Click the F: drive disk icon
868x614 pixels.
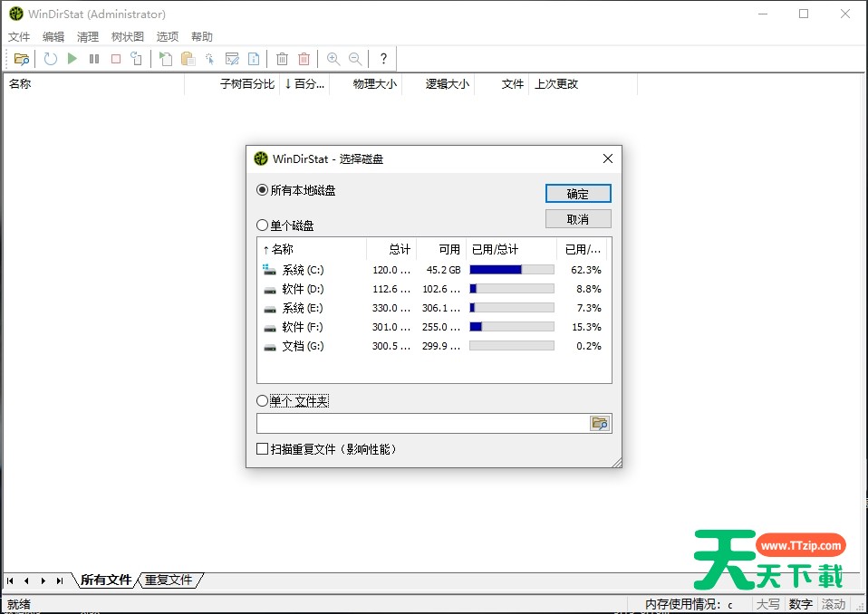270,328
